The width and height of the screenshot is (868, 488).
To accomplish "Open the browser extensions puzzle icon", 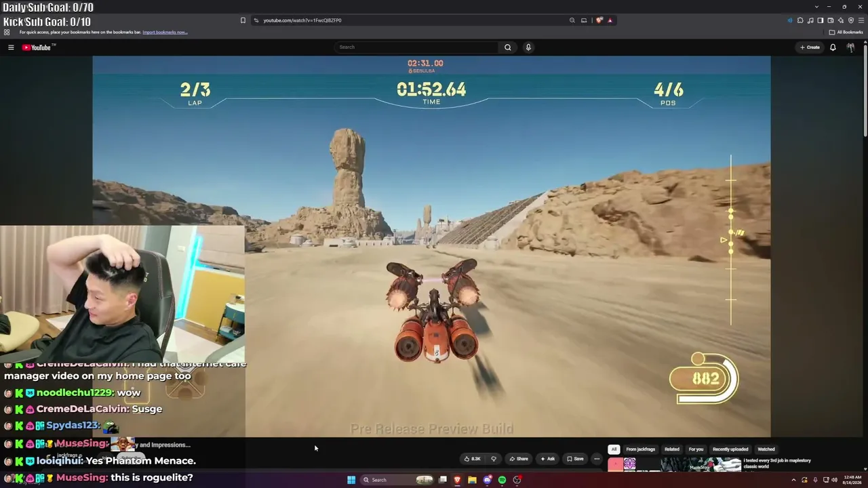I will [800, 20].
